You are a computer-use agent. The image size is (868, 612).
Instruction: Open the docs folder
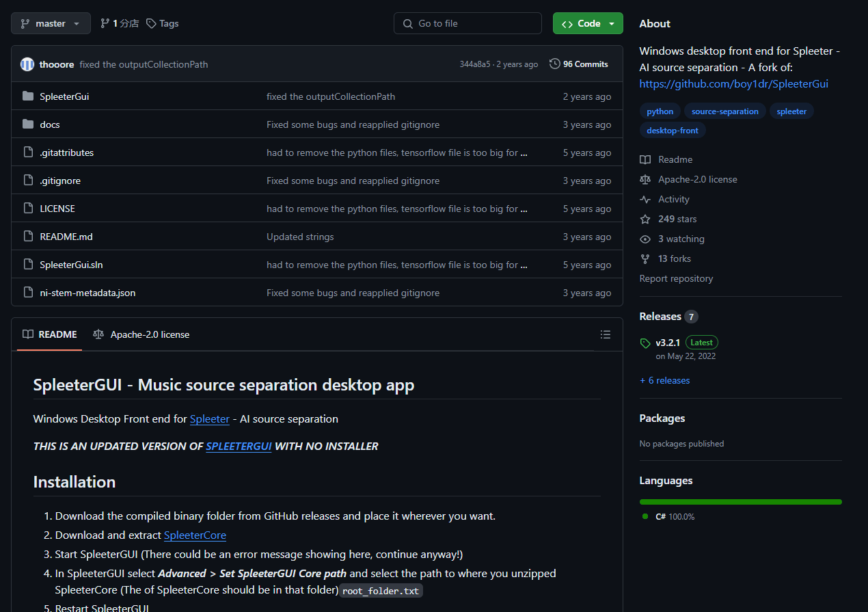pyautogui.click(x=50, y=124)
